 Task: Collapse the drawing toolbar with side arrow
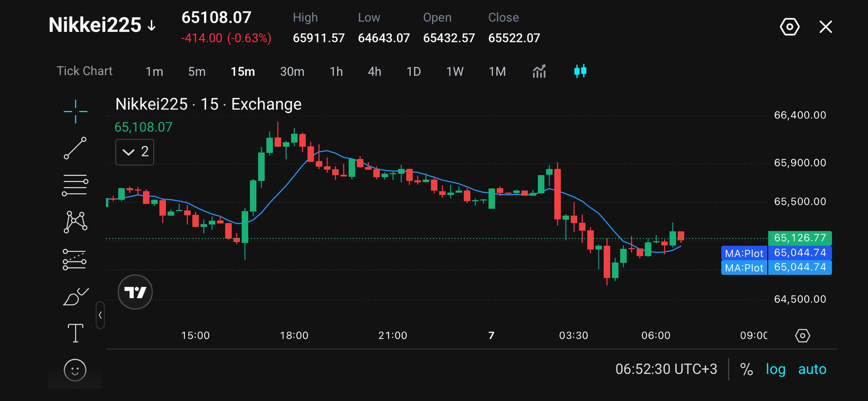(100, 315)
